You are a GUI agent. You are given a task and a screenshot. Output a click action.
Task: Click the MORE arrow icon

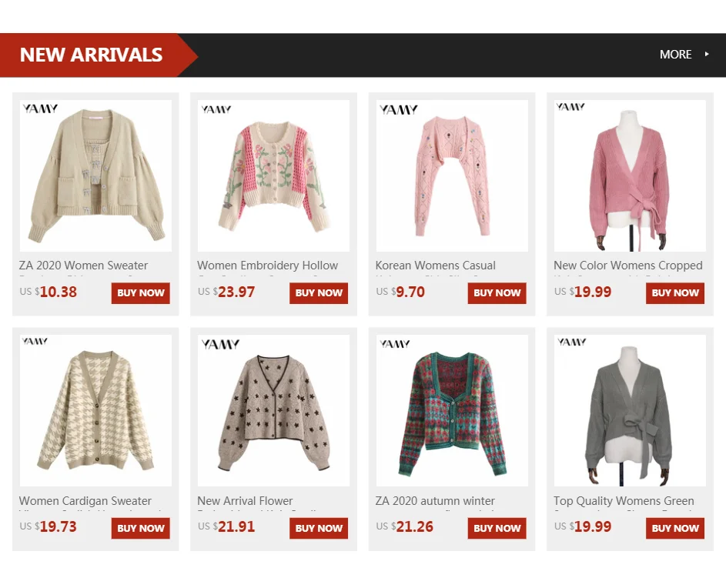click(x=707, y=54)
